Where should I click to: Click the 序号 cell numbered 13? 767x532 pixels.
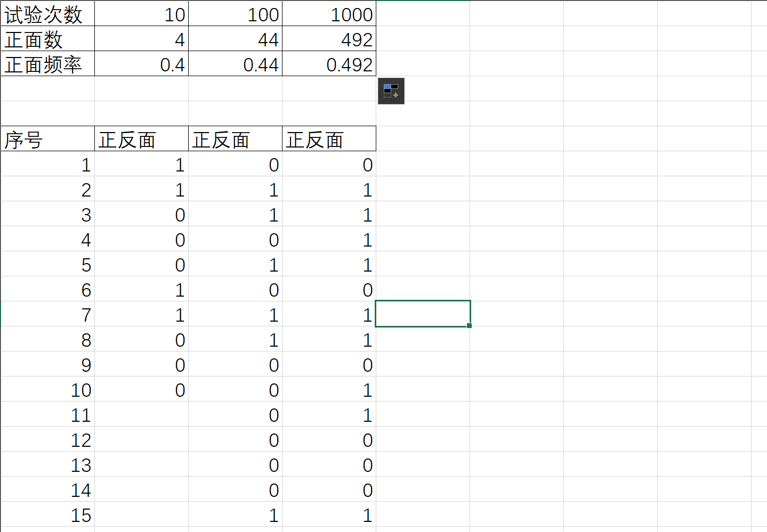48,464
